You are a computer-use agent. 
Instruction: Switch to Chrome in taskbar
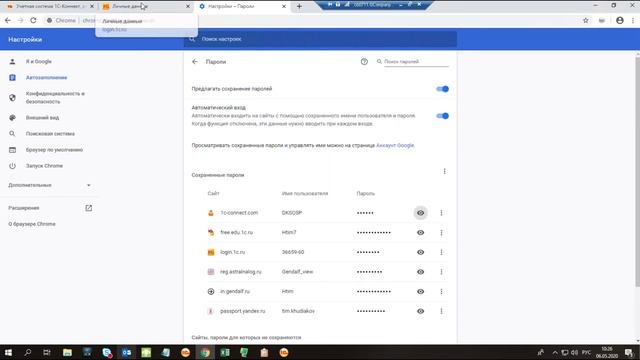[205, 353]
